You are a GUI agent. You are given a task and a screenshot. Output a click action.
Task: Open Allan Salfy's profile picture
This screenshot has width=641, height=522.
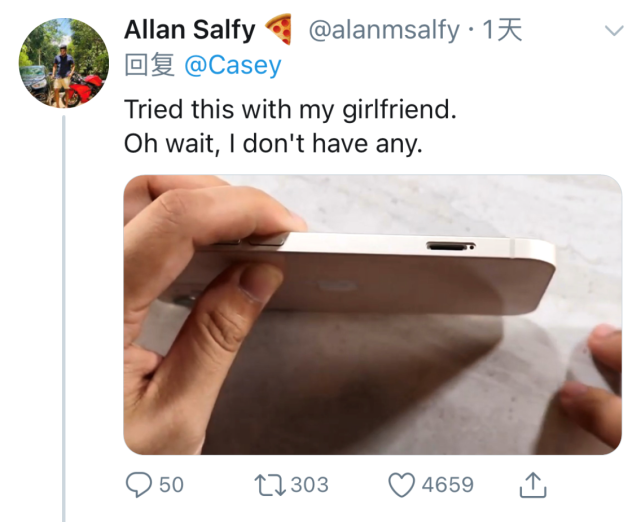tap(64, 63)
